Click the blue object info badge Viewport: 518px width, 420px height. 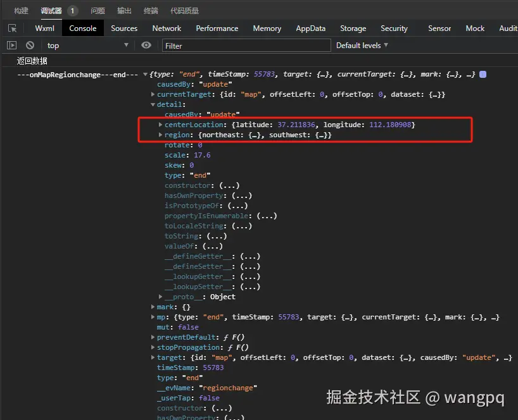coord(483,74)
